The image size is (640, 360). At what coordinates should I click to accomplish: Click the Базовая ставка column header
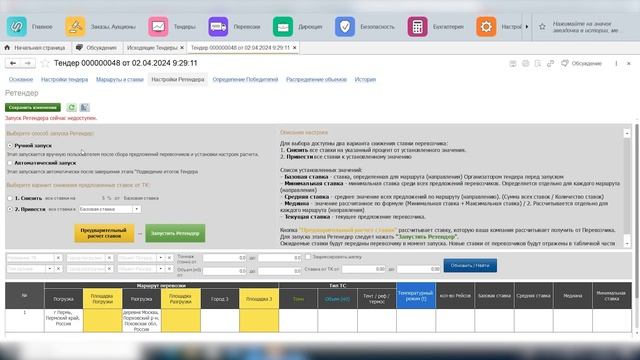click(x=494, y=296)
